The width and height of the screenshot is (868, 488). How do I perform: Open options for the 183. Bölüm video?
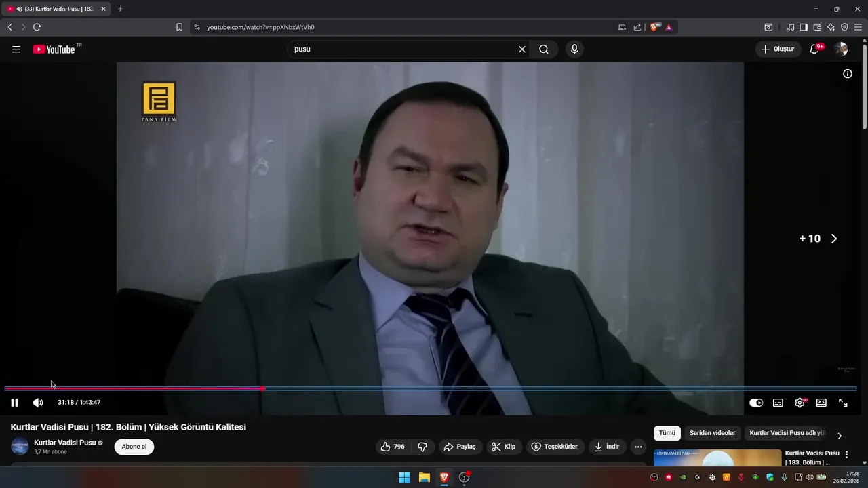tap(846, 455)
